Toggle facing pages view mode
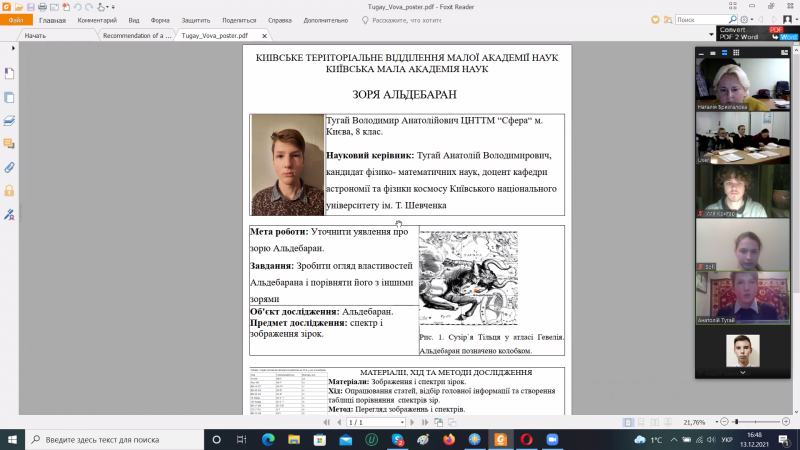This screenshot has height=450, width=800. click(x=655, y=422)
